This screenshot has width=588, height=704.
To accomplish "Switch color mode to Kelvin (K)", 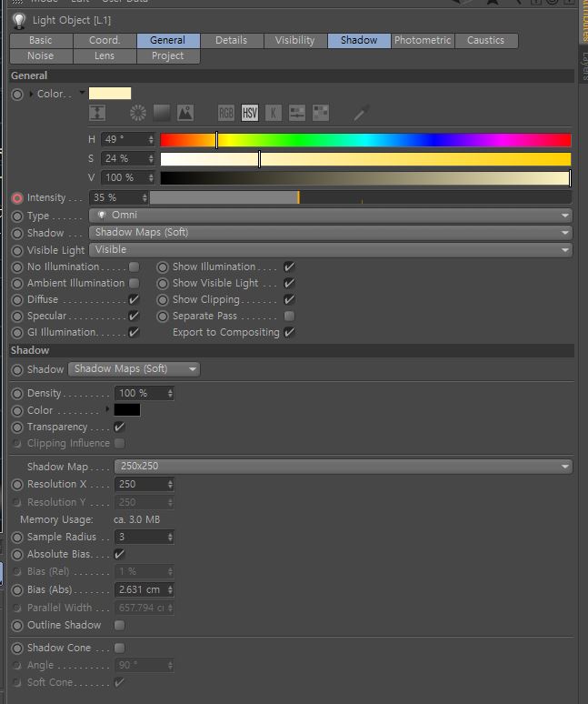I will pyautogui.click(x=274, y=113).
